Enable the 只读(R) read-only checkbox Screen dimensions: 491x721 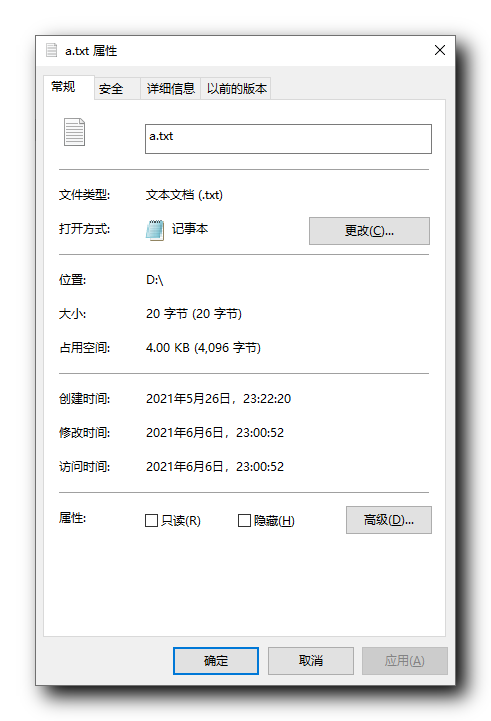pos(151,521)
